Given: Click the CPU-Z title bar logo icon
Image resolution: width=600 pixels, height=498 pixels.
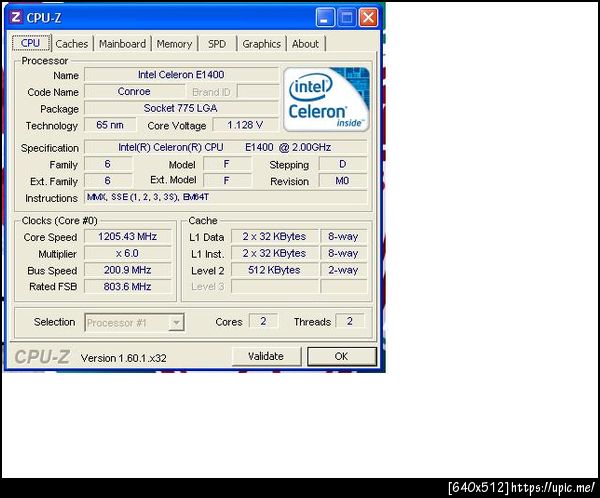Looking at the screenshot, I should (16, 17).
